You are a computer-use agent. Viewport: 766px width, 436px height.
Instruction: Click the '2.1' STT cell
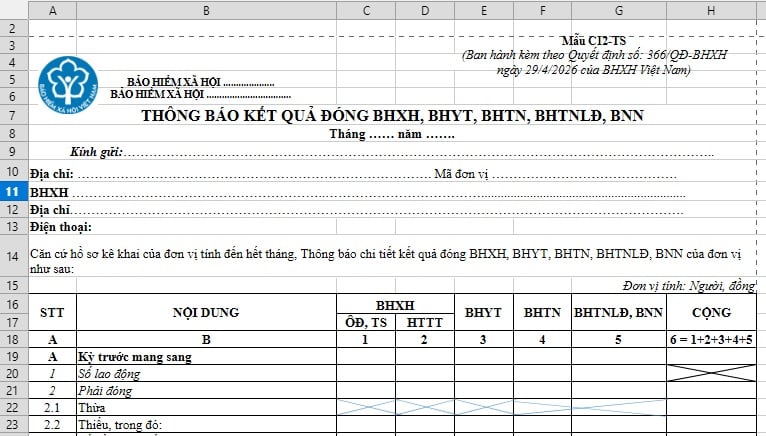click(52, 408)
